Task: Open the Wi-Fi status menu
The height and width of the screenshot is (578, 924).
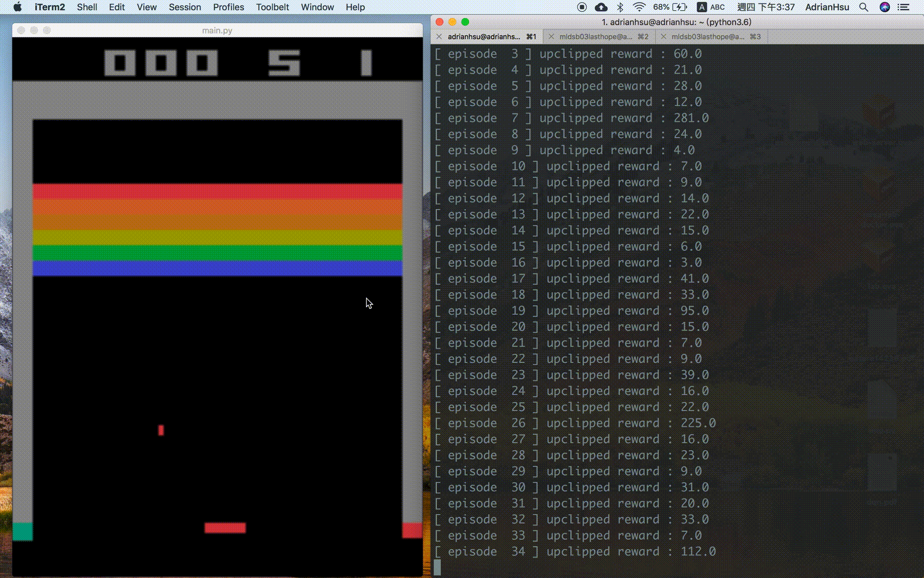Action: [639, 7]
